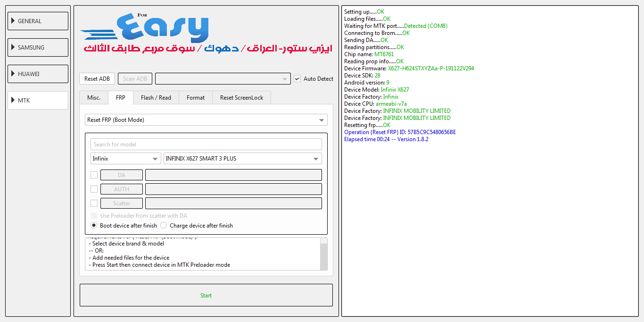Open the Flash / Read tab
Viewport: 644px width, 322px height.
[x=156, y=98]
